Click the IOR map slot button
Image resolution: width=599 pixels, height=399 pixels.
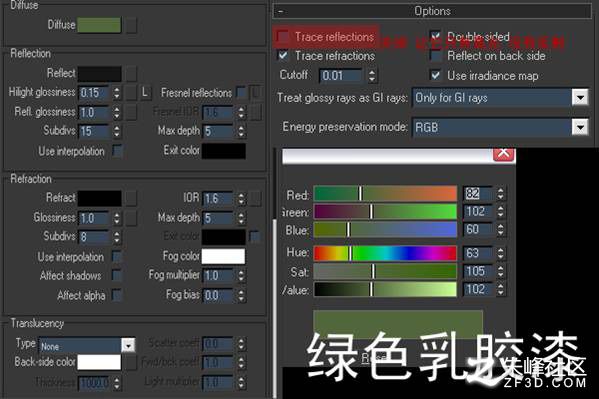(x=256, y=198)
